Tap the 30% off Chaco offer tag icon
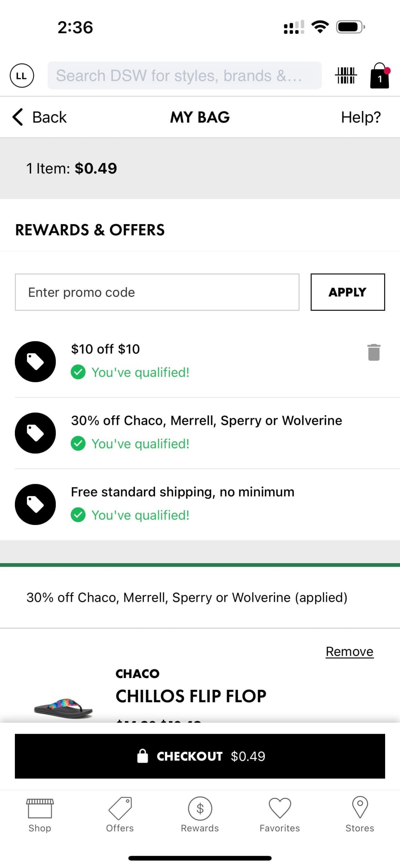 tap(35, 433)
